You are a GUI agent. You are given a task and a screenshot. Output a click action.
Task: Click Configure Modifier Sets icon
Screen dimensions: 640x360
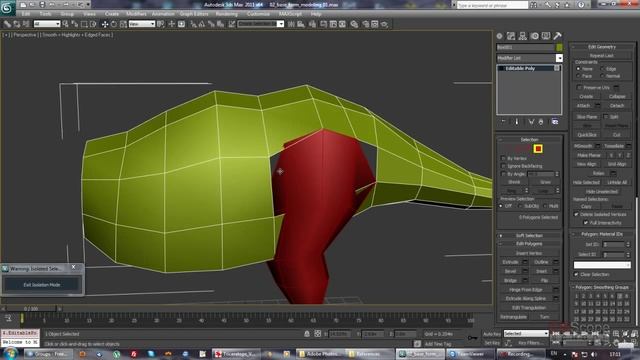[x=555, y=122]
